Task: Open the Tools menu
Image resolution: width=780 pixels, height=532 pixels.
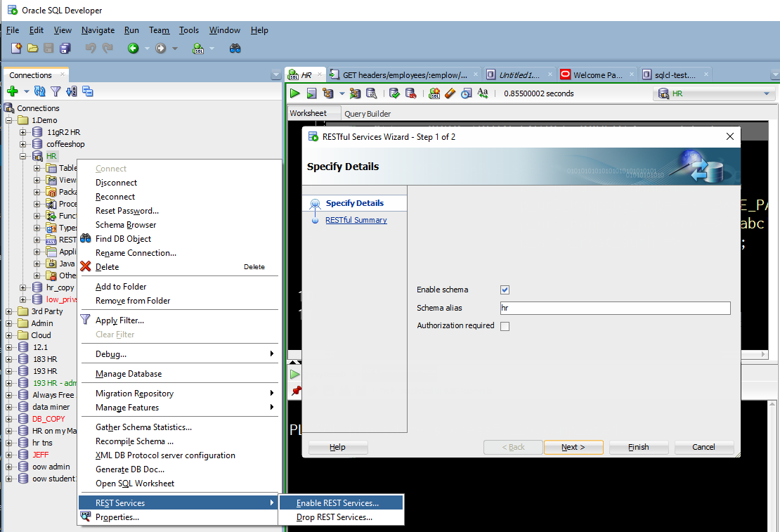Action: pyautogui.click(x=189, y=30)
